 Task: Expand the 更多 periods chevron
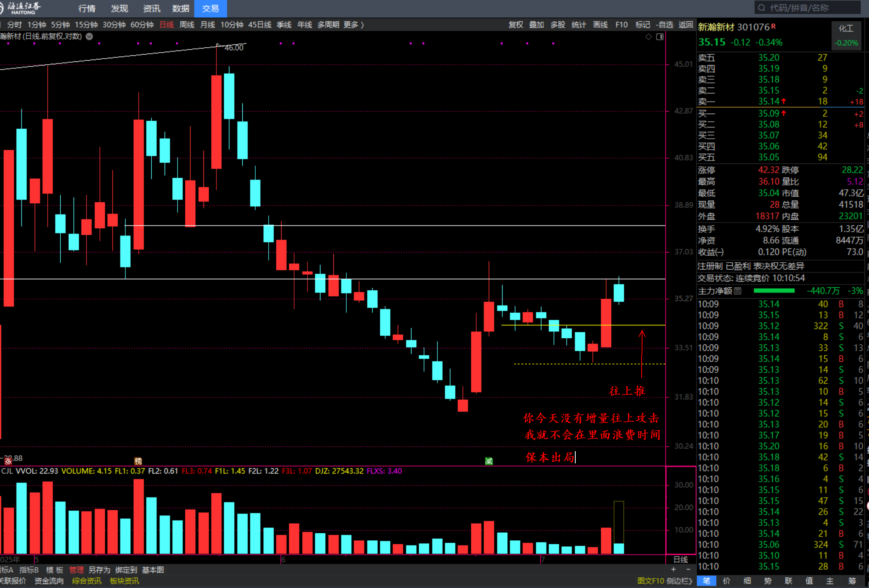tap(362, 25)
